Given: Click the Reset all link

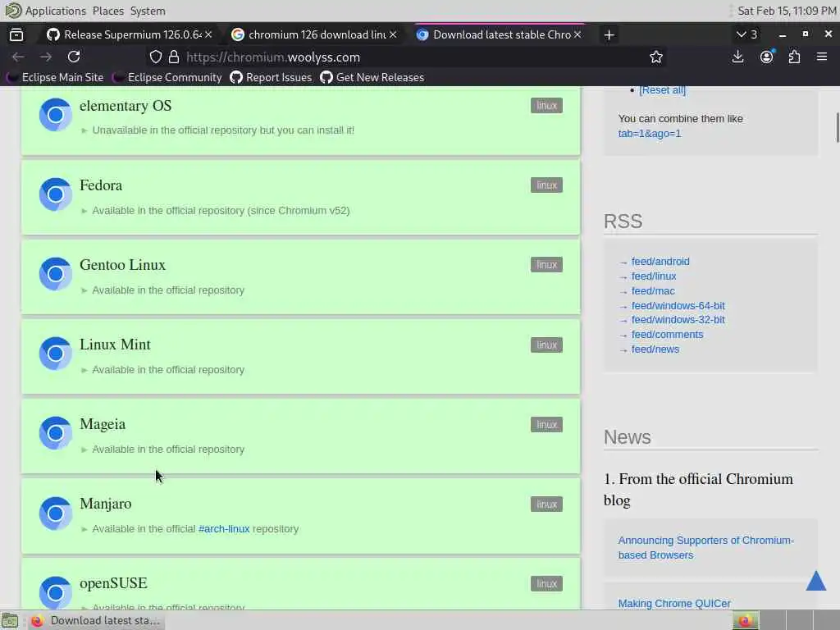Looking at the screenshot, I should coord(662,90).
